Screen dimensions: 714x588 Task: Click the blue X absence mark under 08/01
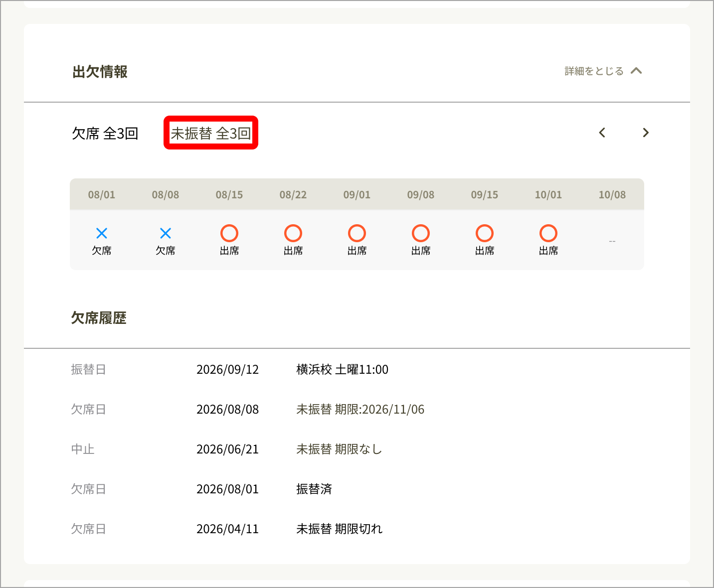pos(102,233)
